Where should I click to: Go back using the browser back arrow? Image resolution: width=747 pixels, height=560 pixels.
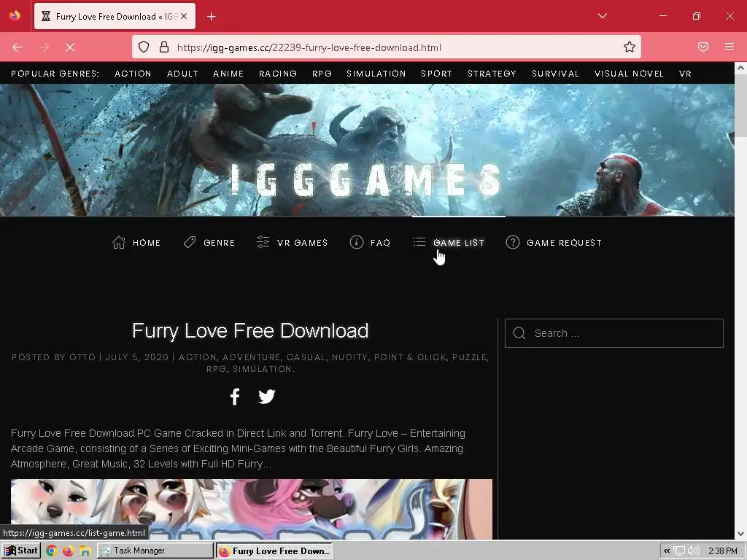(18, 47)
